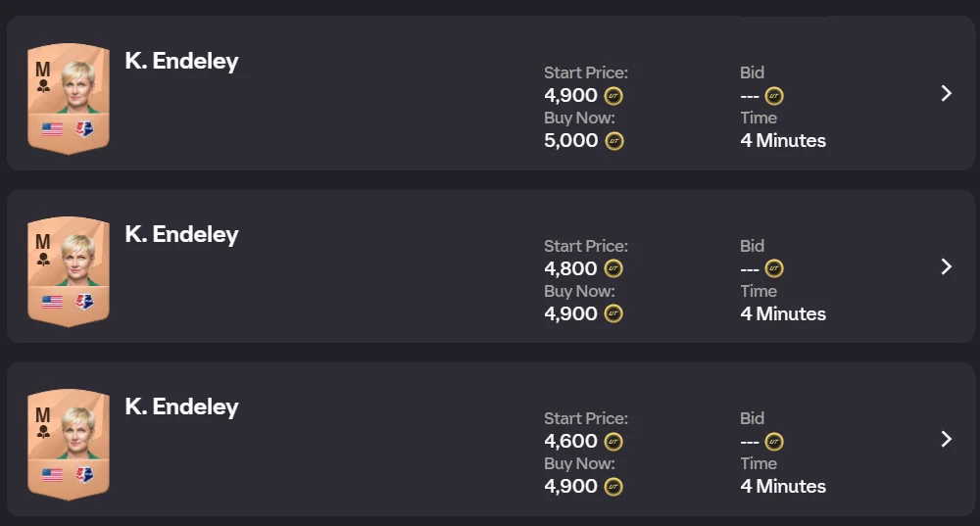Screen dimensions: 980x526
Task: Click the player portrait in the top listing
Action: click(77, 88)
